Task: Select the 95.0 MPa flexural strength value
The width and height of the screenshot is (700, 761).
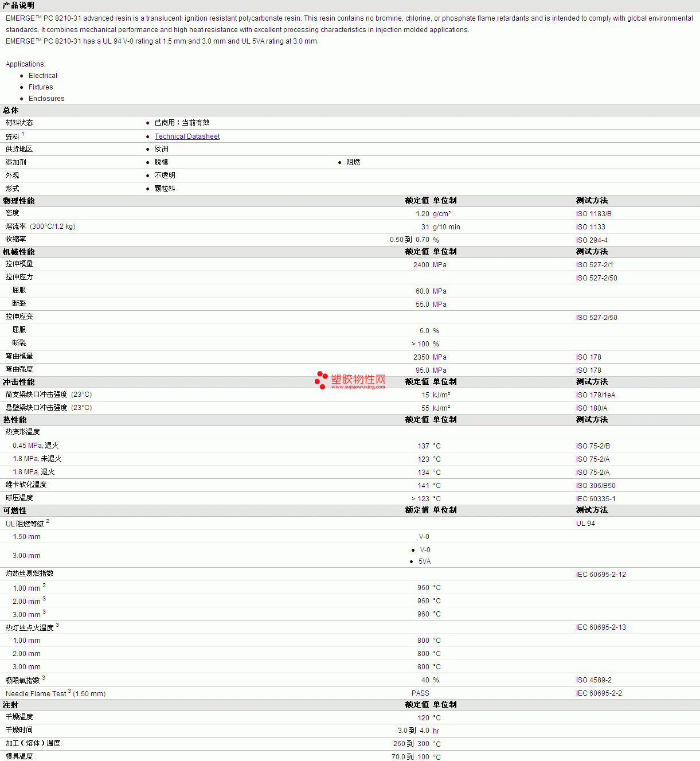Action: click(431, 370)
